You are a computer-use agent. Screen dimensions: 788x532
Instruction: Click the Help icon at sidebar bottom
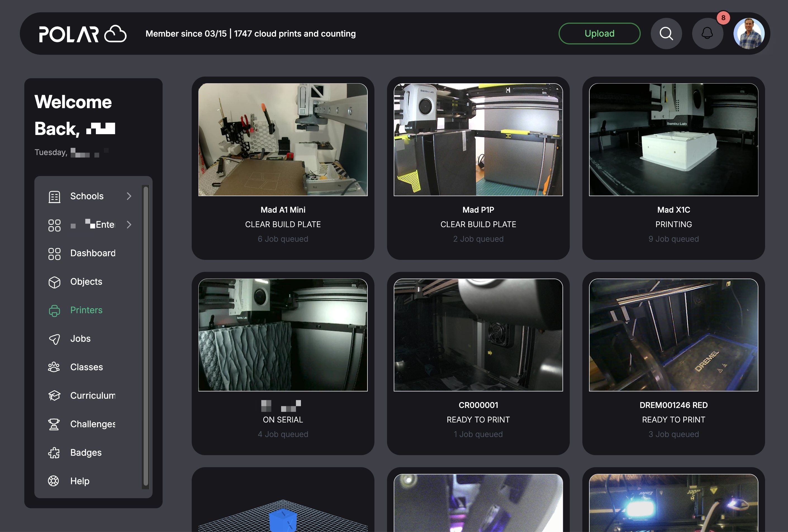(x=54, y=481)
